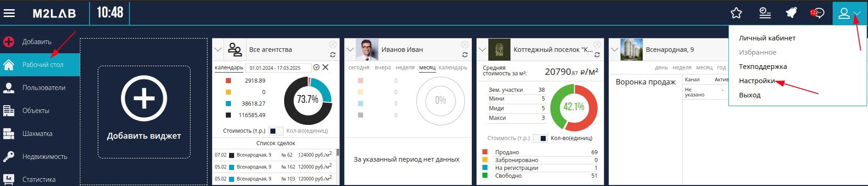
Task: Close the Все агентства widget
Action: click(333, 45)
